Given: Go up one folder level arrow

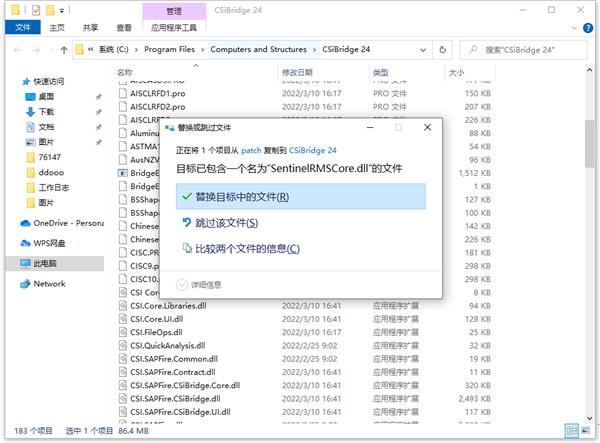Looking at the screenshot, I should coord(64,50).
